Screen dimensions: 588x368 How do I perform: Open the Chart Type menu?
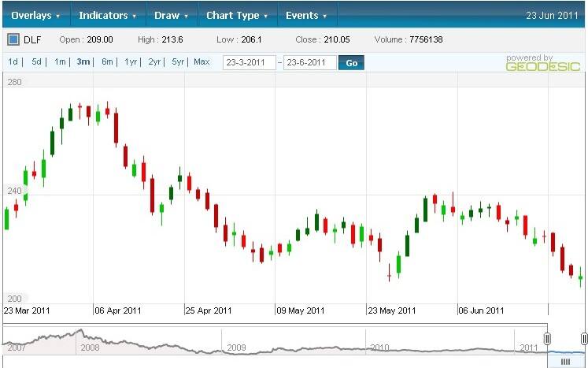point(238,16)
